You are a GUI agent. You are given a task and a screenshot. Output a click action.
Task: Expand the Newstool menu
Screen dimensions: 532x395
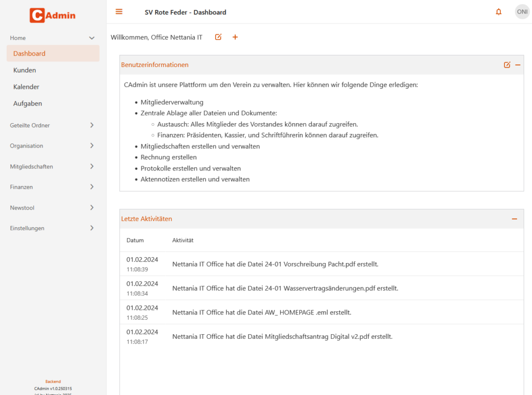pyautogui.click(x=53, y=208)
